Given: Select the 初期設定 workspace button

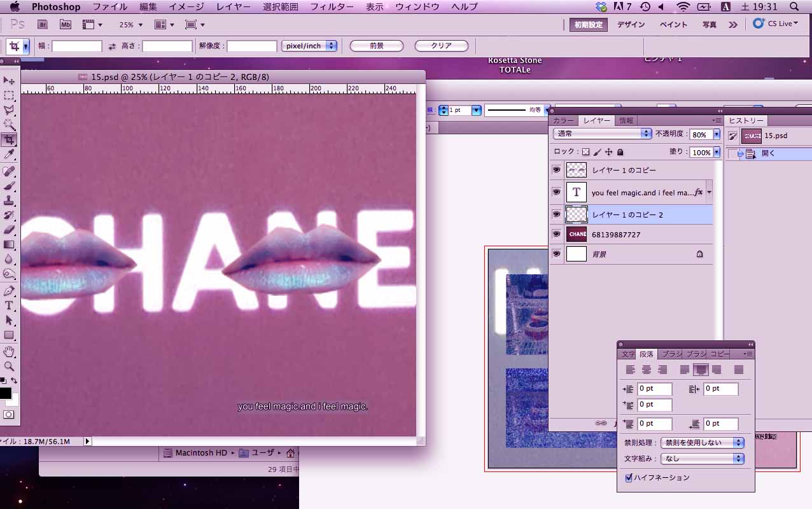Looking at the screenshot, I should 588,25.
